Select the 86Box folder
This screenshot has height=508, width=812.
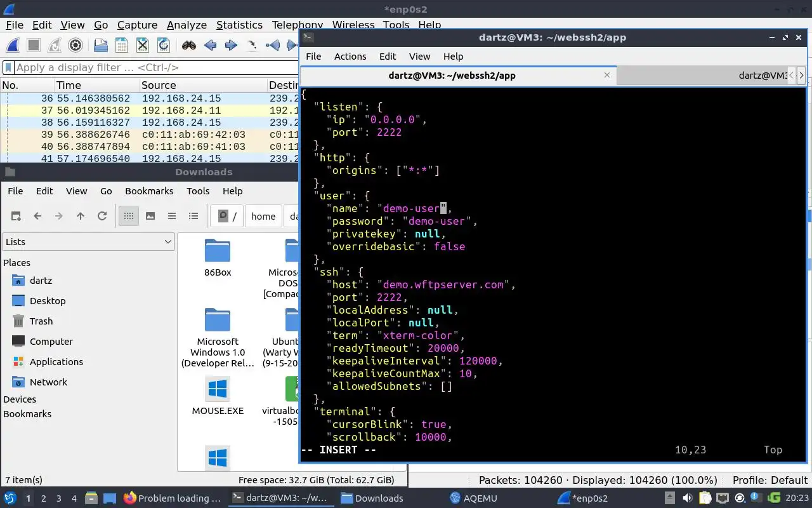pos(218,258)
